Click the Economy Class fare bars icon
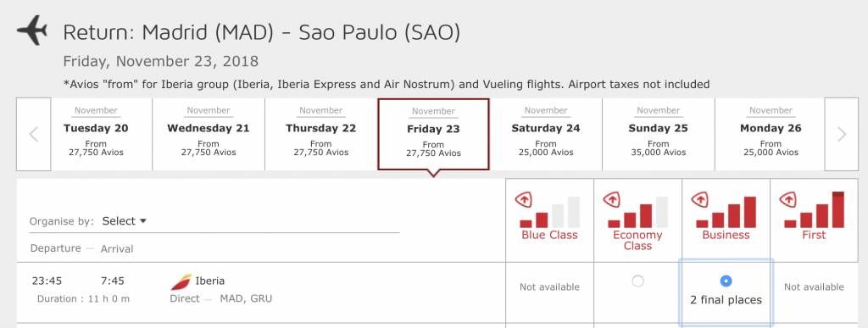Screen dimensions: 868x328 (637, 210)
